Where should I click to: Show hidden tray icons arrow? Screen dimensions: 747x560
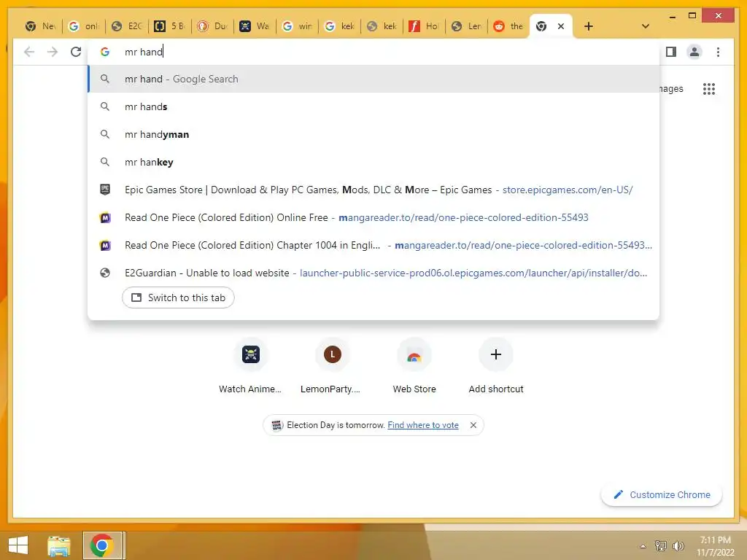coord(643,545)
